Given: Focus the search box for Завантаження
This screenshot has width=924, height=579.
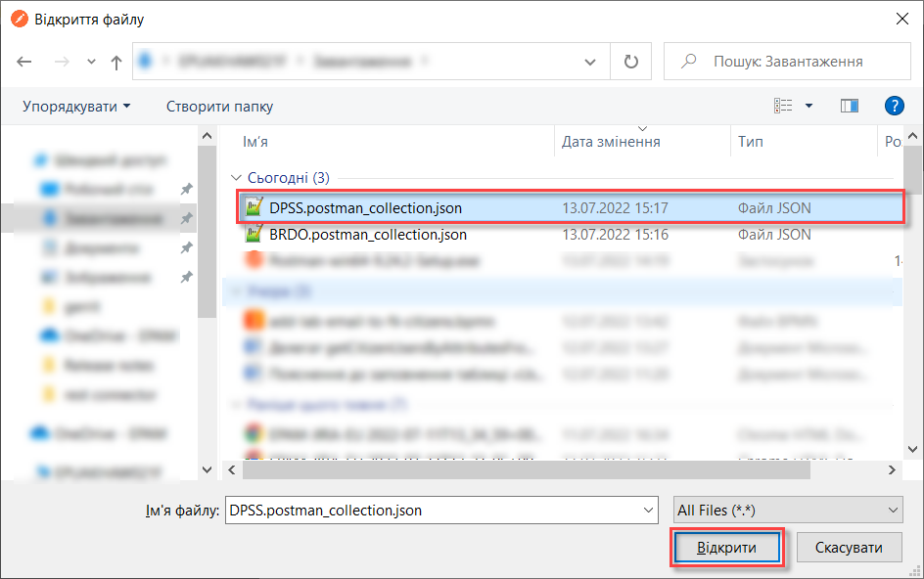Looking at the screenshot, I should click(x=787, y=62).
